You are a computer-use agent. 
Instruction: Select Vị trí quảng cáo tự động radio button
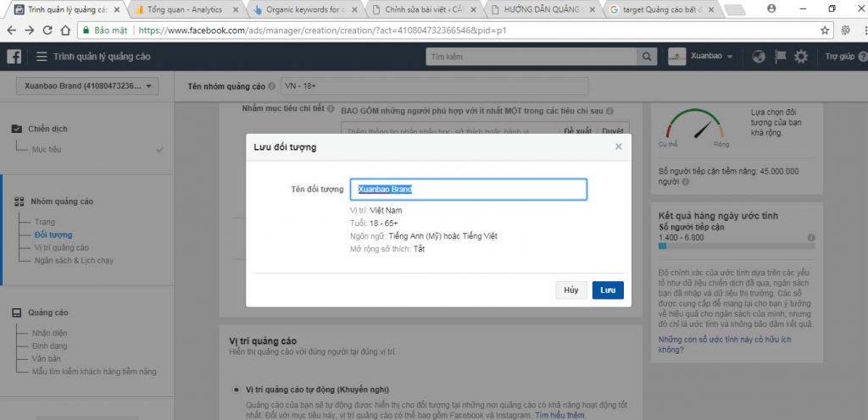237,389
